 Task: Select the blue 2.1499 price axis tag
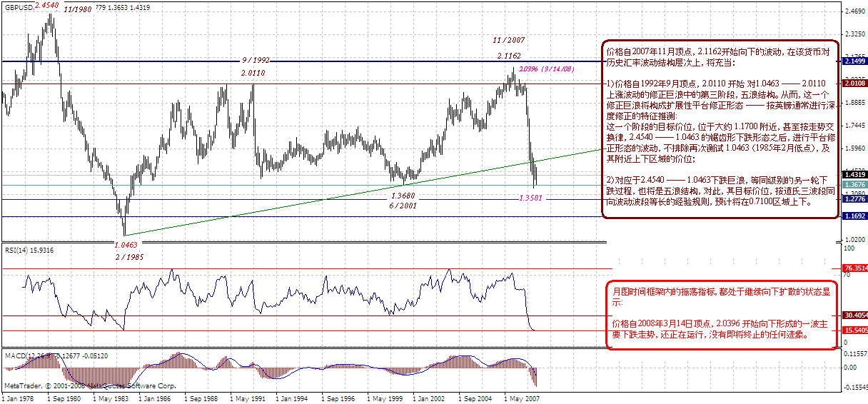pyautogui.click(x=854, y=61)
